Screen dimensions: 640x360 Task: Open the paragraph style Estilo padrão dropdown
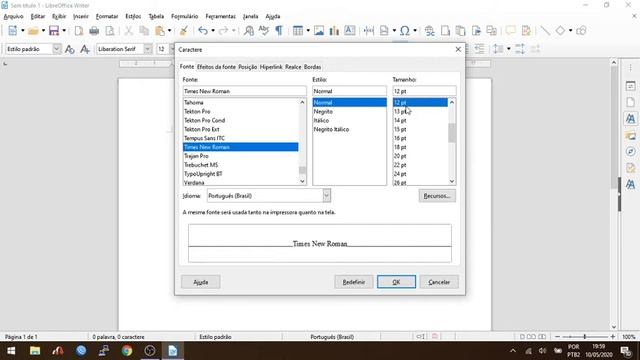pos(56,49)
